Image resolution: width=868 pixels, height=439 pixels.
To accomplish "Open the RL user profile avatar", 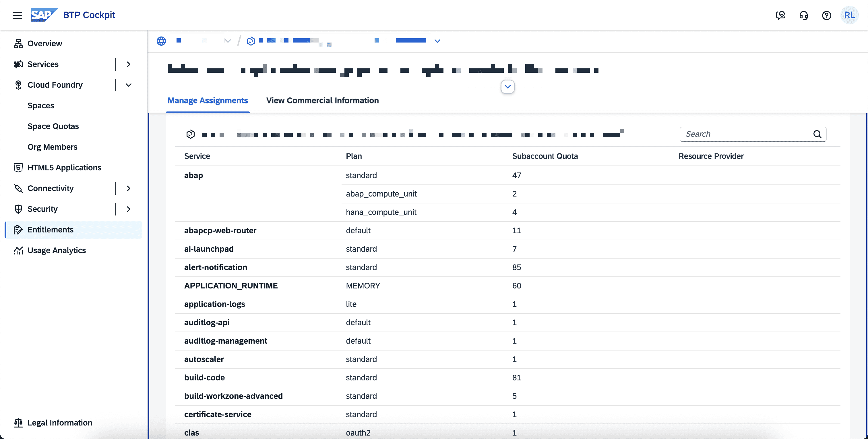I will [x=849, y=15].
